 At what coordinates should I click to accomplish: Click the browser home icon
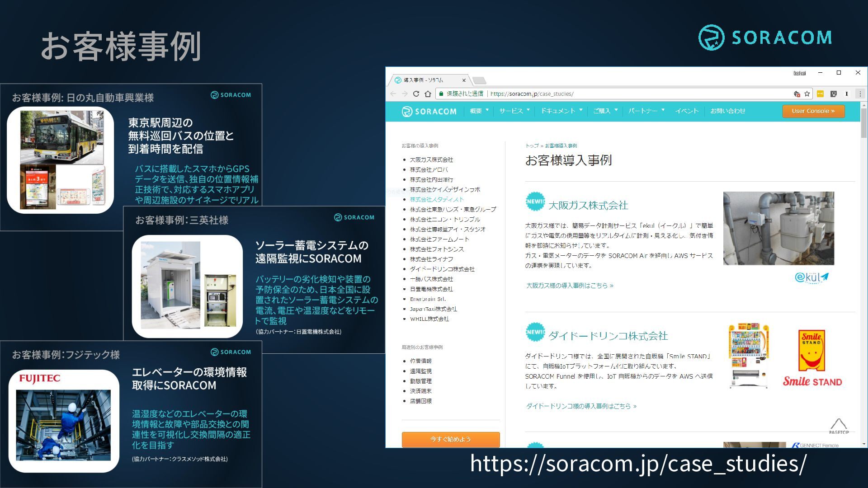point(428,94)
